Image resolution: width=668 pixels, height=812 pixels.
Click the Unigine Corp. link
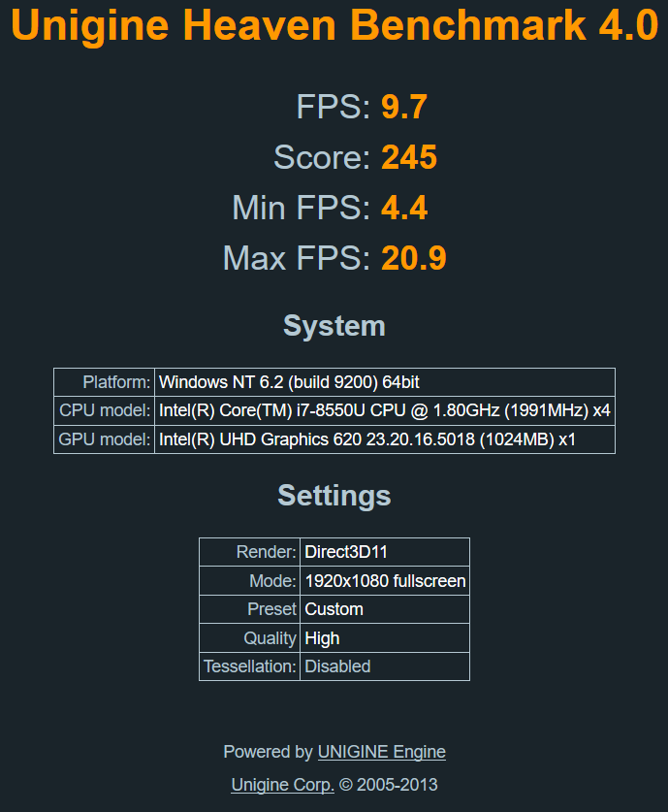282,785
